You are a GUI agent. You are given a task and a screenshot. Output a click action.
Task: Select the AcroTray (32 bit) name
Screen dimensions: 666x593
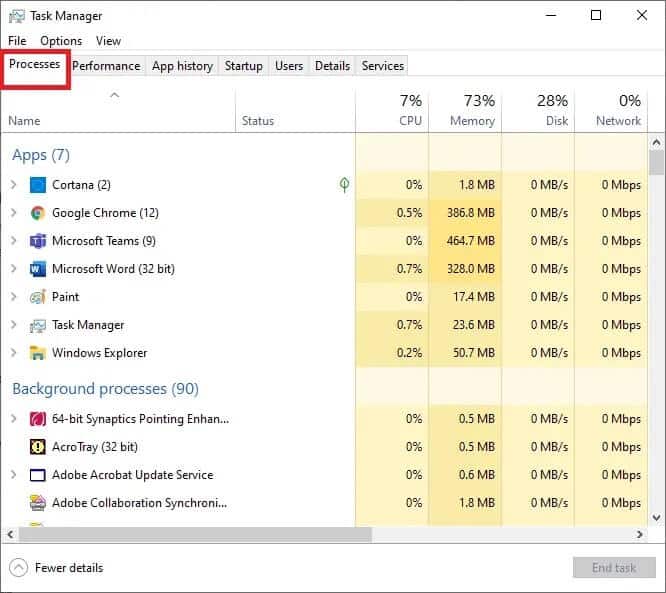[95, 447]
